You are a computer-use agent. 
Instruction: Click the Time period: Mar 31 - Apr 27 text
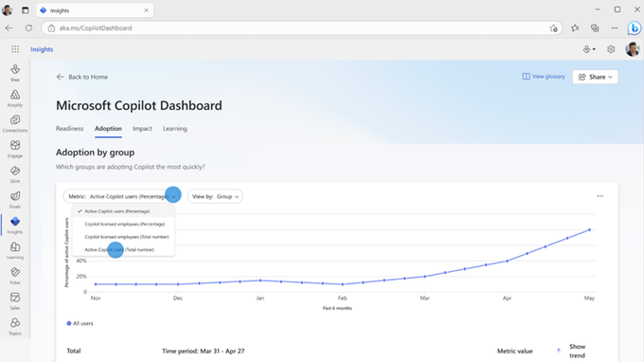point(203,351)
